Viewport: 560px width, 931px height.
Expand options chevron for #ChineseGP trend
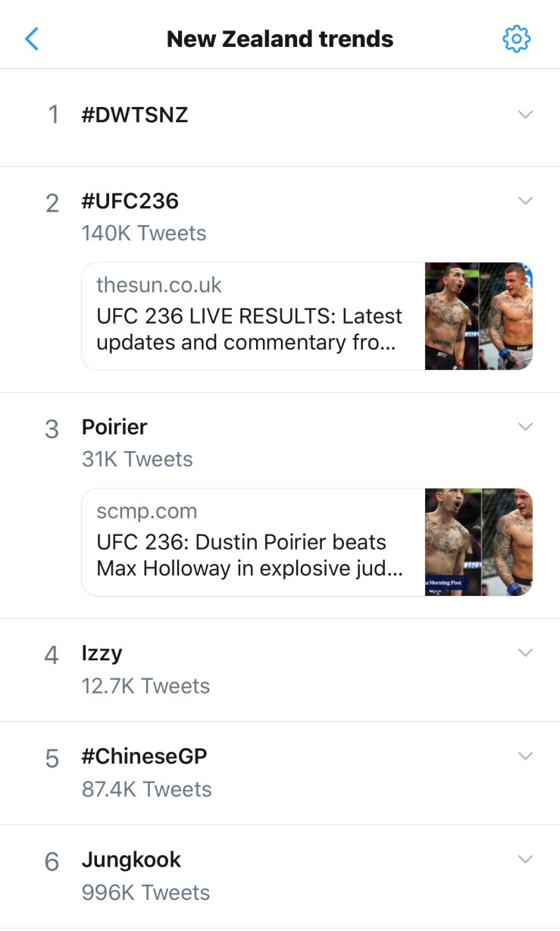[x=524, y=756]
